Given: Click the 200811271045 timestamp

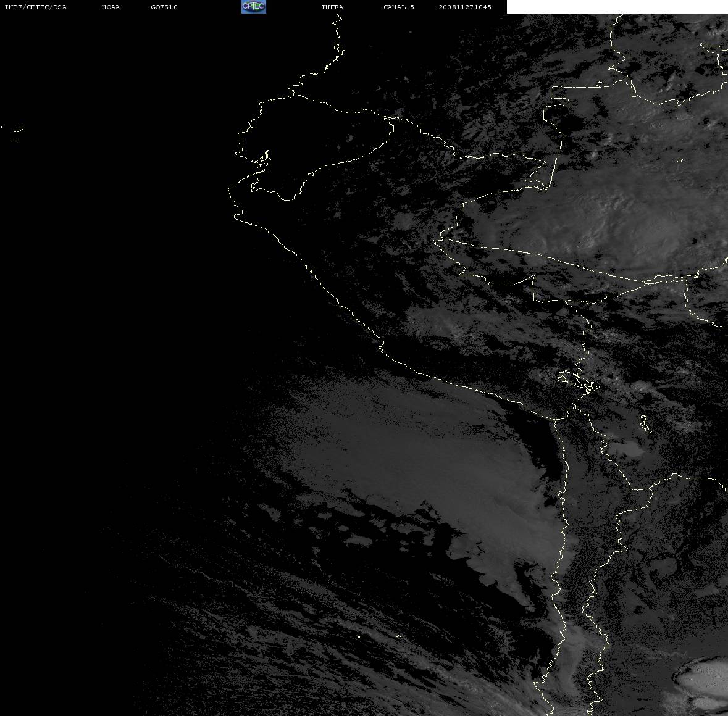Looking at the screenshot, I should pyautogui.click(x=465, y=7).
